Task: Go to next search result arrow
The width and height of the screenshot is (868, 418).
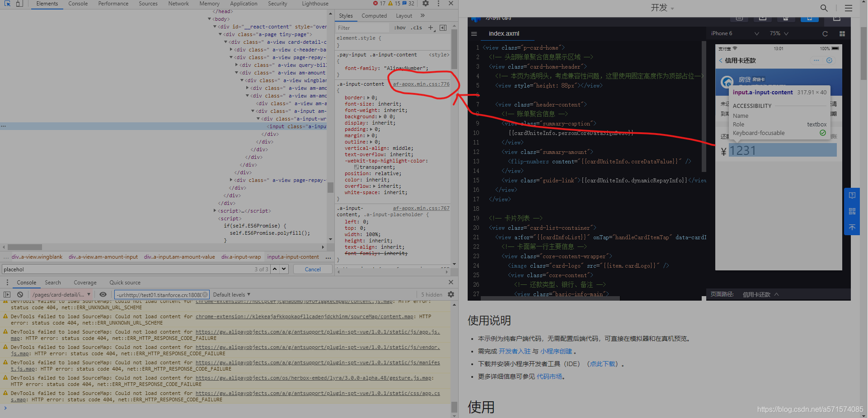Action: (x=284, y=269)
